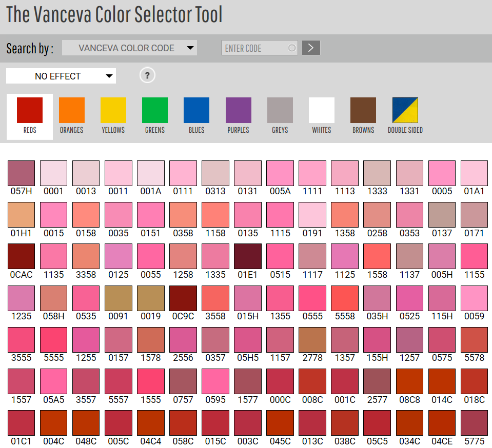Choose swatch 1558

click(377, 256)
